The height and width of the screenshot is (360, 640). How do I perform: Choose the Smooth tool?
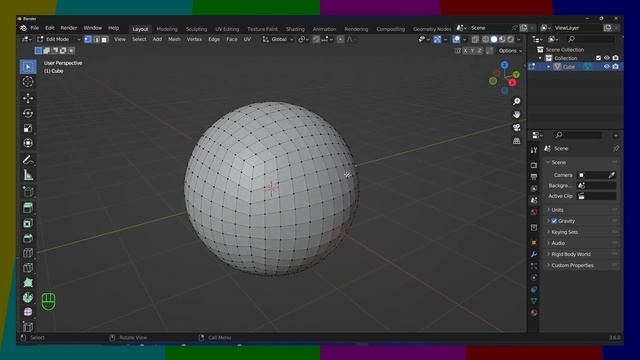(x=28, y=312)
